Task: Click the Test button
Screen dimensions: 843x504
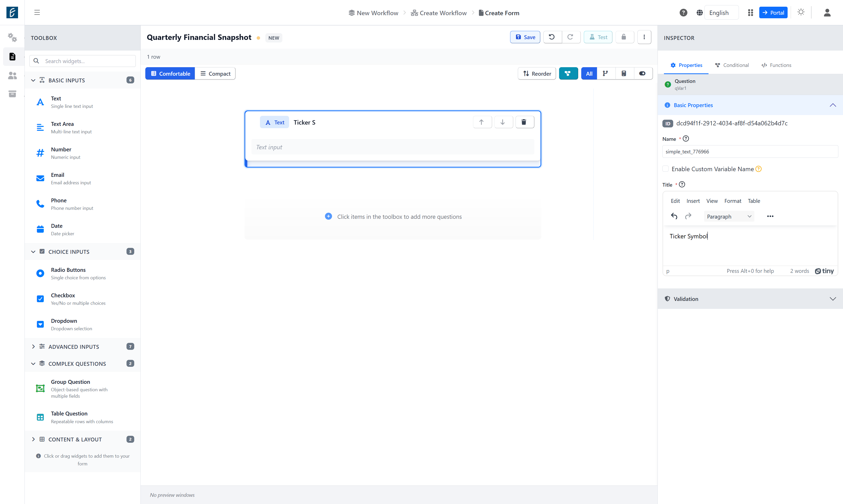Action: [598, 37]
